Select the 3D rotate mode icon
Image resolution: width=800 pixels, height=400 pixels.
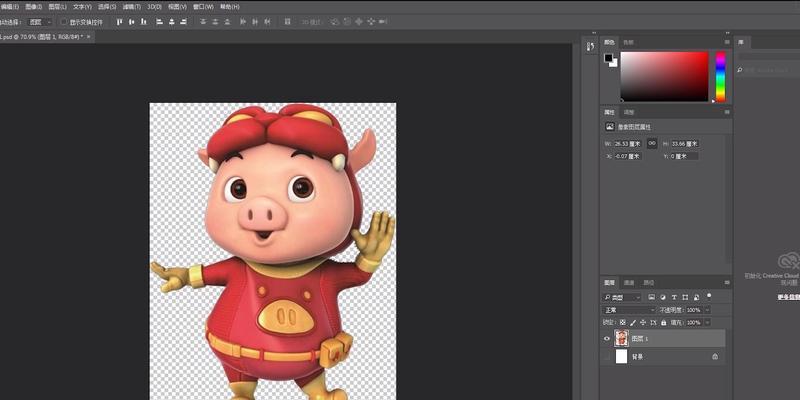point(335,22)
